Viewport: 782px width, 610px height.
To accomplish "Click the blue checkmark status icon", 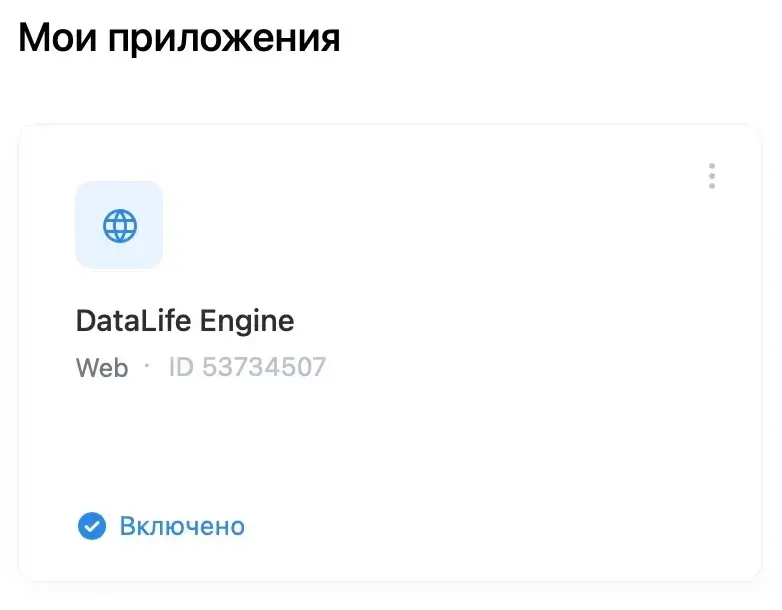I will 92,526.
